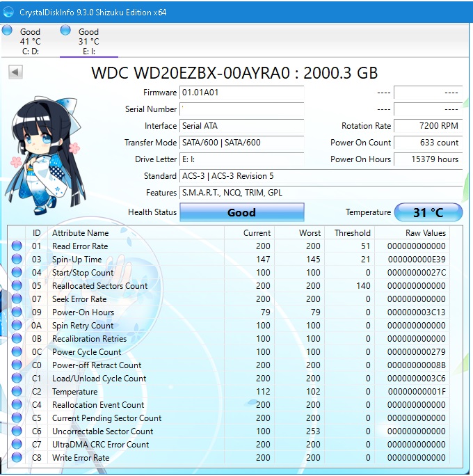Click the Standard ACS-3 field
The image size is (473, 476).
[x=321, y=176]
